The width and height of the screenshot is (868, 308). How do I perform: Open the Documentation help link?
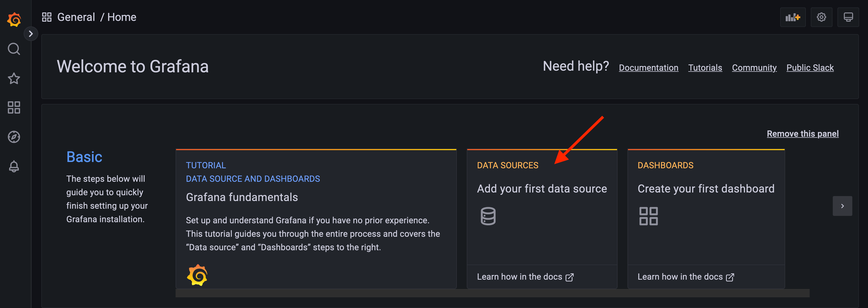point(648,68)
